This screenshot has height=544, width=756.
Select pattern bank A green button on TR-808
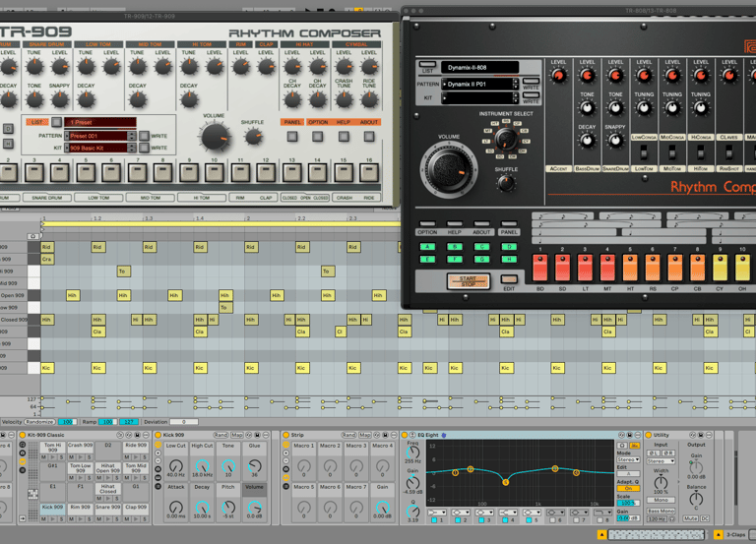click(x=427, y=247)
